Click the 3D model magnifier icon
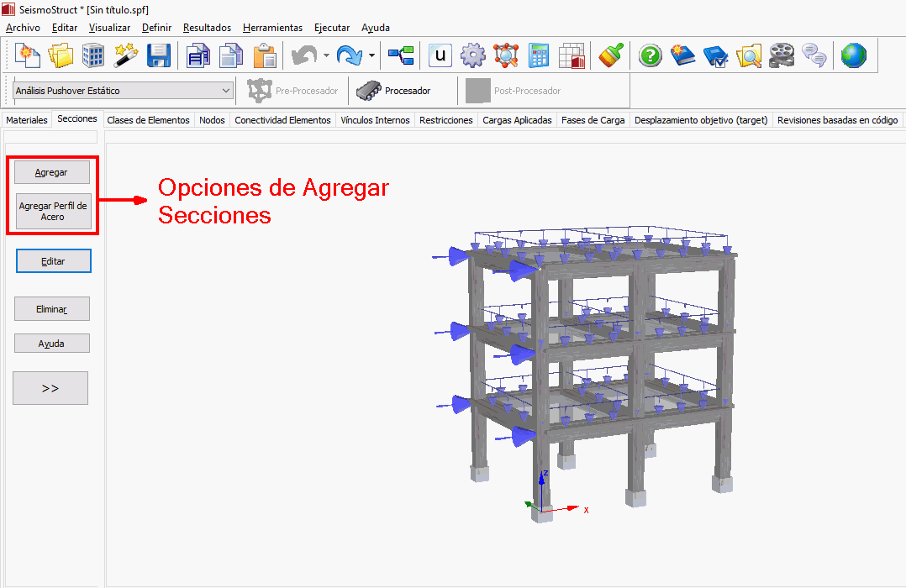This screenshot has width=906, height=588. pyautogui.click(x=506, y=56)
